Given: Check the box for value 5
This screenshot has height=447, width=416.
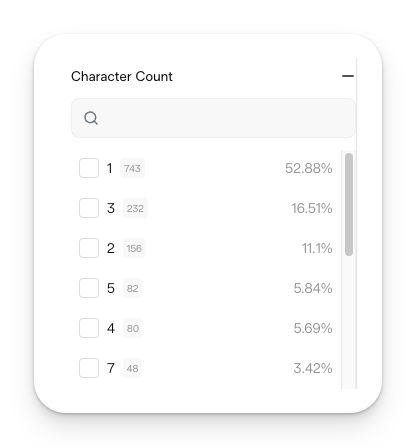Looking at the screenshot, I should tap(89, 288).
